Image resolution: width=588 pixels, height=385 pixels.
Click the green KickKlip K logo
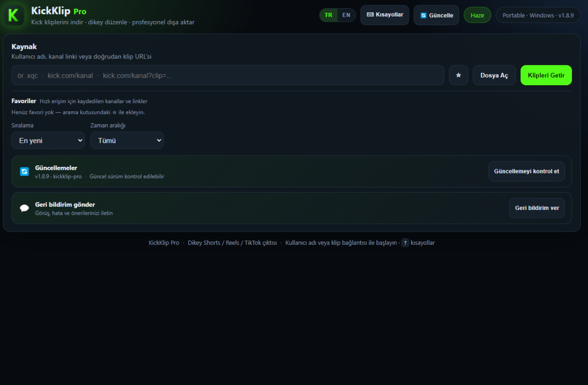coord(13,15)
